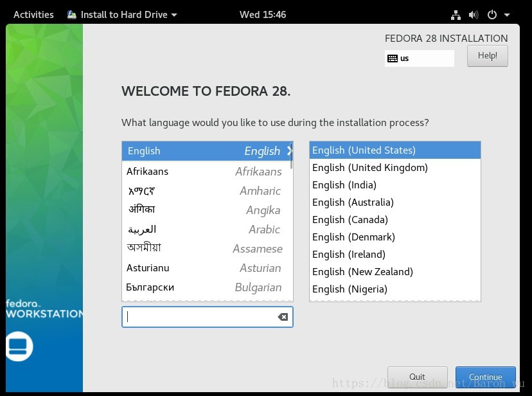
Task: Clear the search field with backspace icon
Action: 283,317
